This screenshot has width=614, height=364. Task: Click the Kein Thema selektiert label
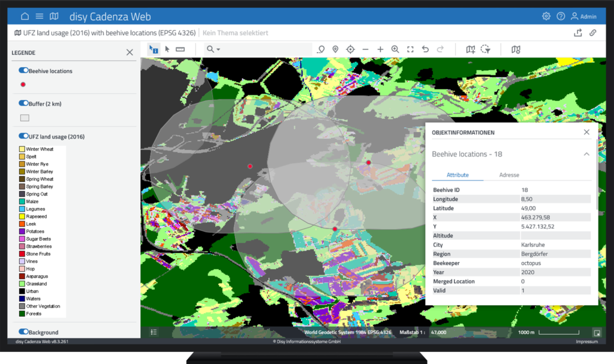(235, 33)
